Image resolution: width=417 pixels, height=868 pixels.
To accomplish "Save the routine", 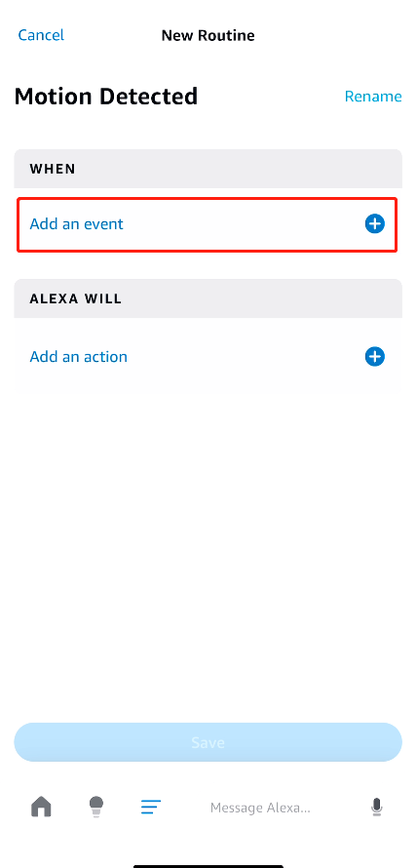I will 208,742.
